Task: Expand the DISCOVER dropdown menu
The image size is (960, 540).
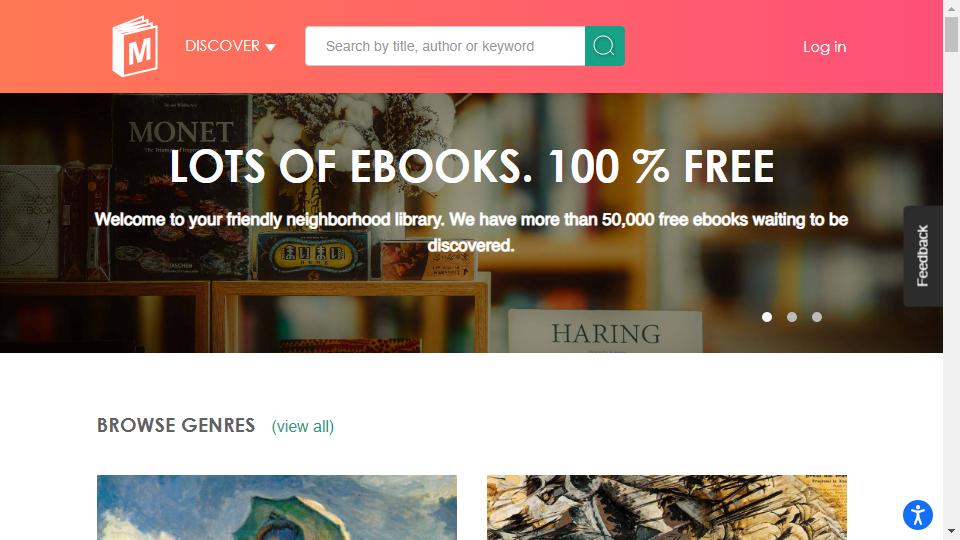Action: 230,46
